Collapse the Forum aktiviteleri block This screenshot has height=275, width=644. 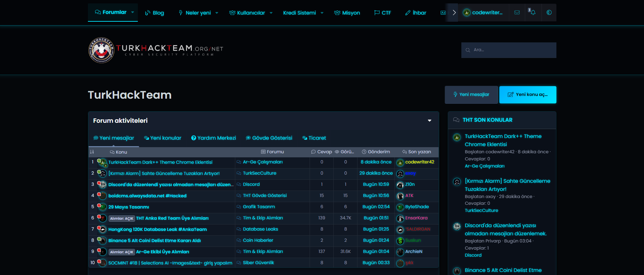click(x=429, y=121)
